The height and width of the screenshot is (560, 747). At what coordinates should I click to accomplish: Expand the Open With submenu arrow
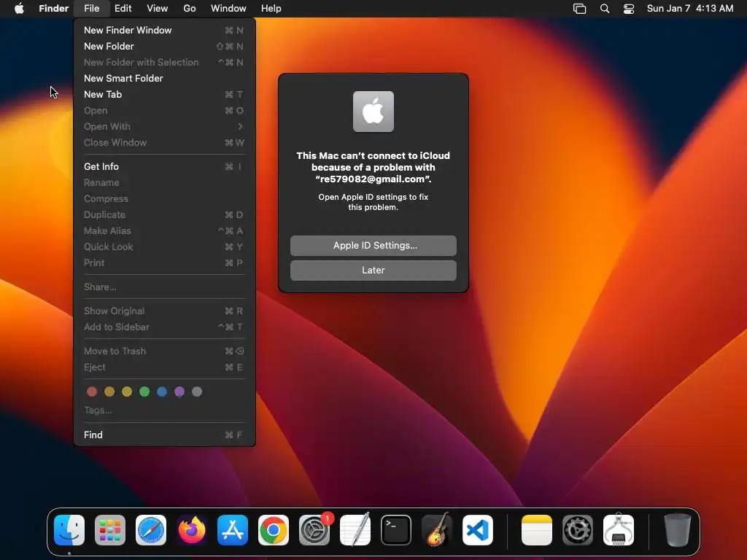click(x=240, y=126)
